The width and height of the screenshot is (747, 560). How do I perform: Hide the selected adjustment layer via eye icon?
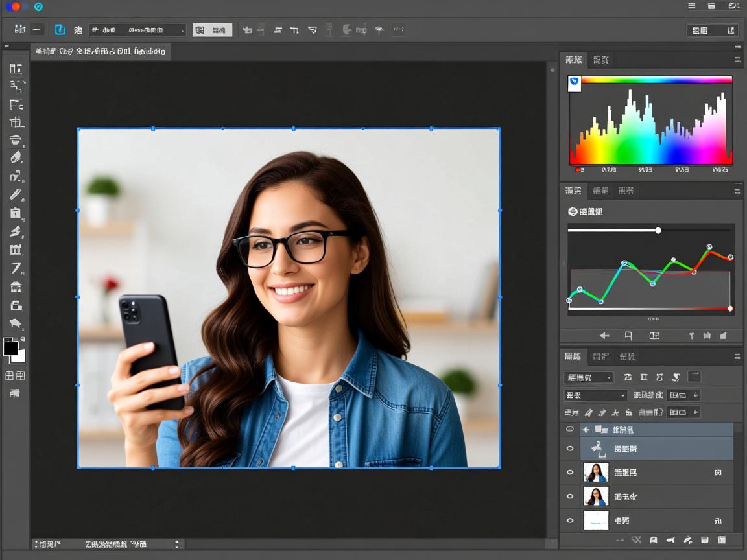point(570,448)
